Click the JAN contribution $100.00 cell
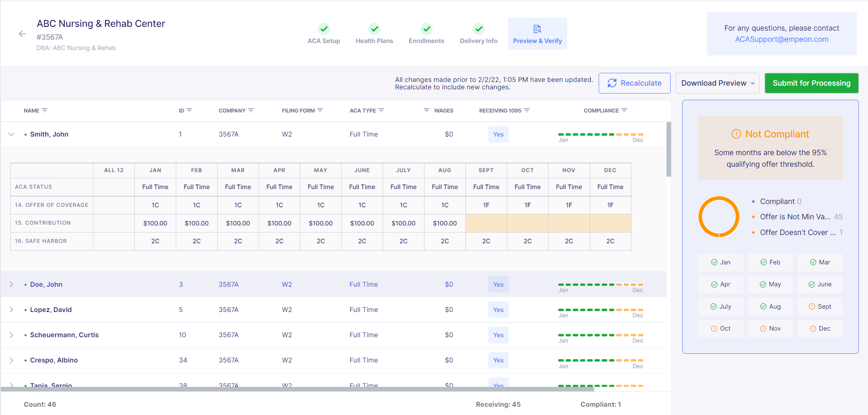The width and height of the screenshot is (868, 415). tap(155, 223)
